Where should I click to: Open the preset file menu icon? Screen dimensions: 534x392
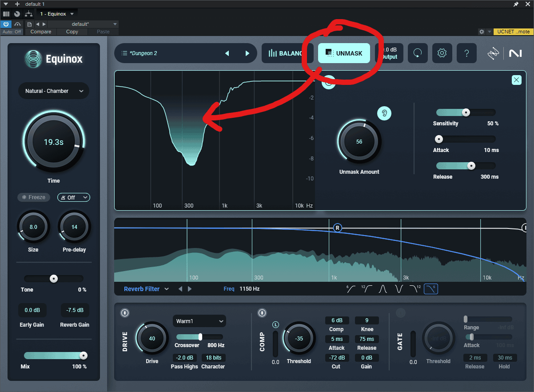(29, 24)
